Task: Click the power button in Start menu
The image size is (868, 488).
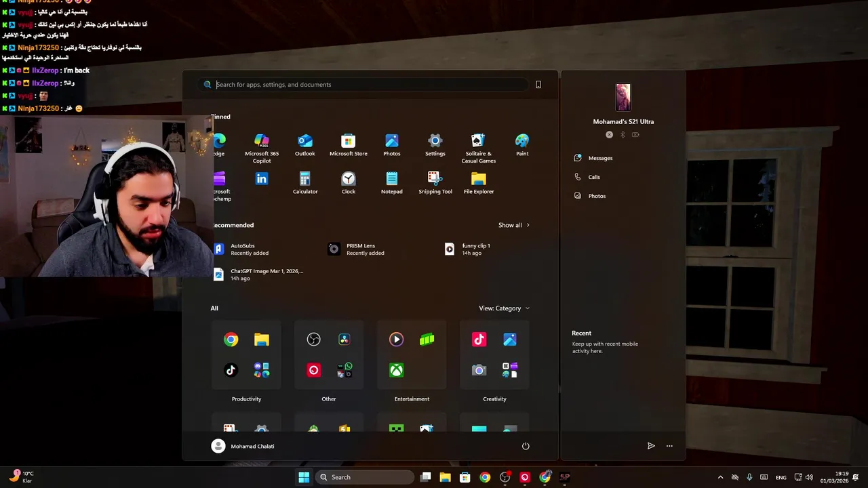Action: click(526, 446)
